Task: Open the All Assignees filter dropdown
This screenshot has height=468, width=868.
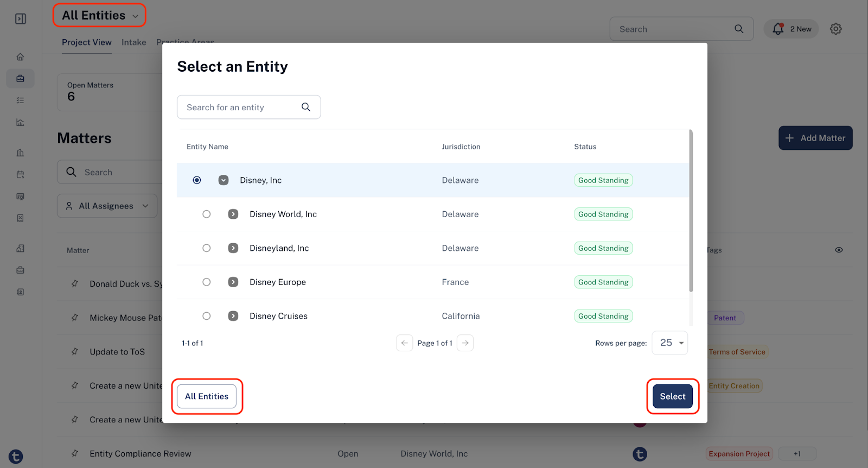Action: click(x=107, y=206)
